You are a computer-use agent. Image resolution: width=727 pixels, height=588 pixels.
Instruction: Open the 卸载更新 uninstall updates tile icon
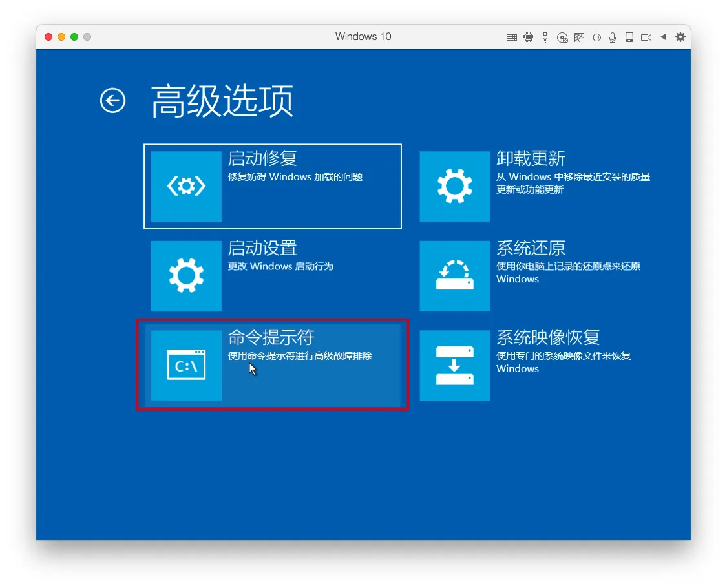point(454,187)
